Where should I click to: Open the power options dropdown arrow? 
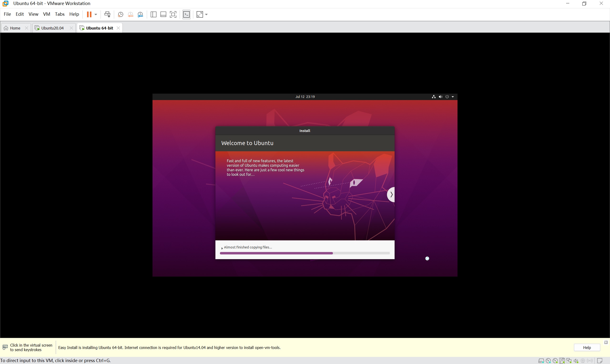[x=96, y=15]
